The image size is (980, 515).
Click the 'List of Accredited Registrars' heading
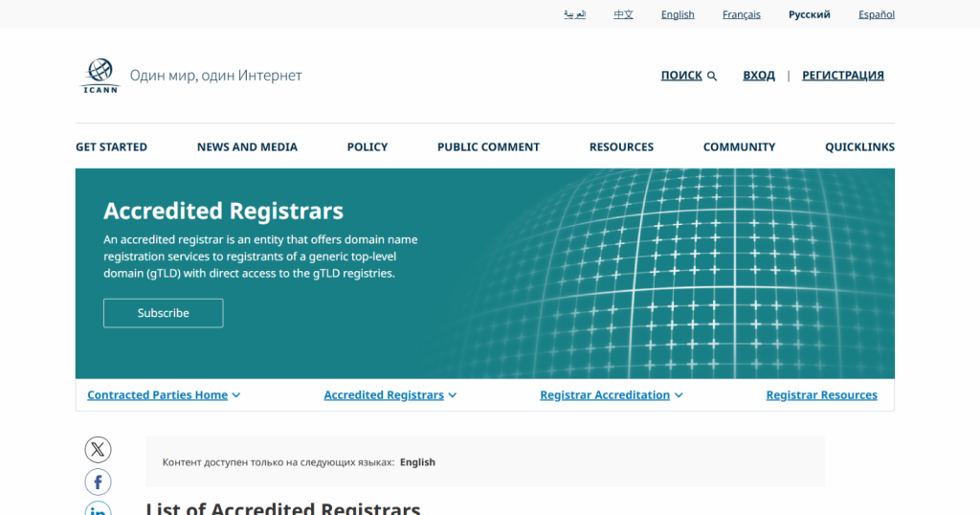283,508
